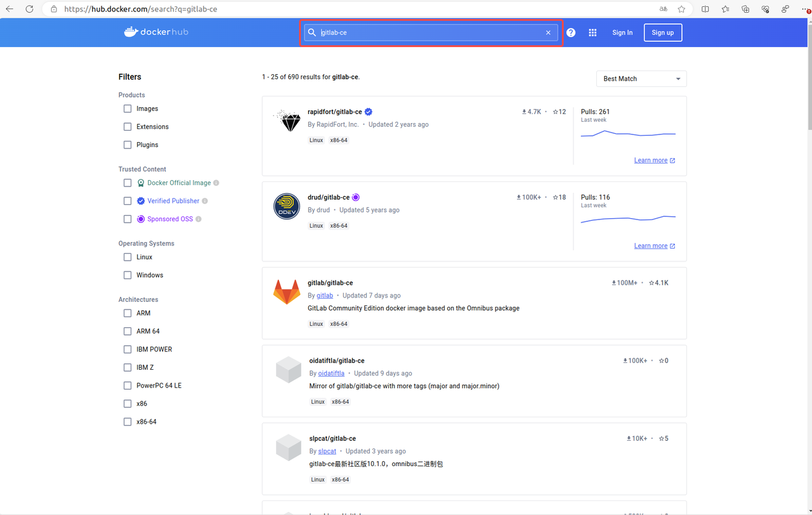Tick the Docker Official Image checkbox
The height and width of the screenshot is (515, 812).
pos(128,183)
